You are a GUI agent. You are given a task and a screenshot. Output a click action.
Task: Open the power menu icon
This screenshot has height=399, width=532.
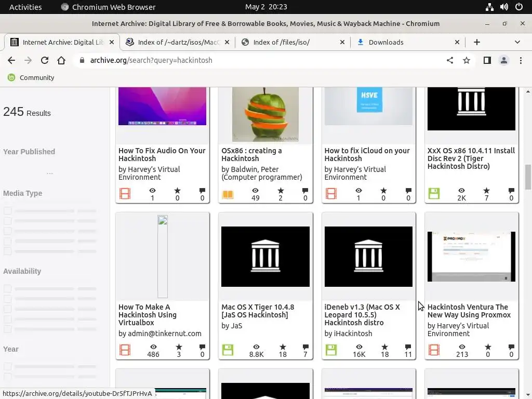point(519,7)
